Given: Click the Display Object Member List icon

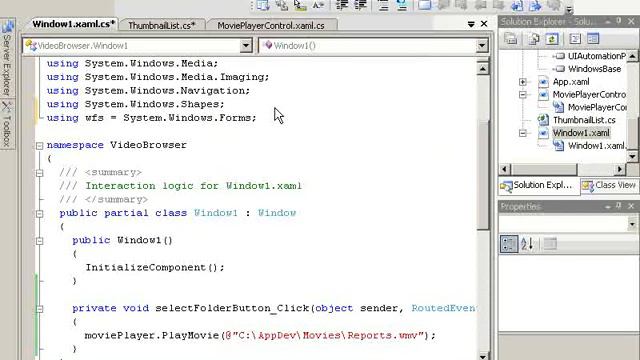Looking at the screenshot, I should pyautogui.click(x=263, y=5).
